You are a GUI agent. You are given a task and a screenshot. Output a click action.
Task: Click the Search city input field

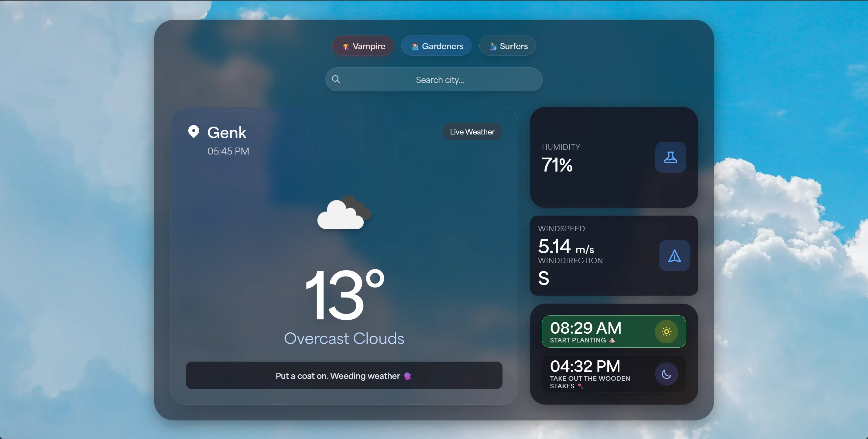[434, 80]
